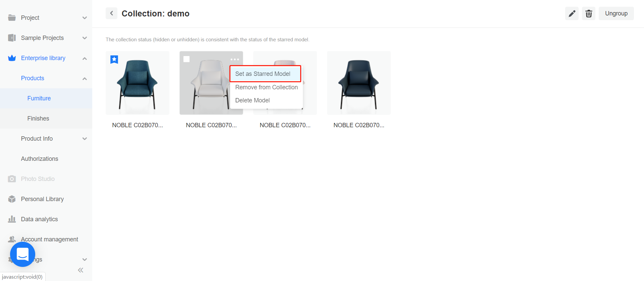Open the Products section
Screen dimensions: 644x281
coord(33,78)
